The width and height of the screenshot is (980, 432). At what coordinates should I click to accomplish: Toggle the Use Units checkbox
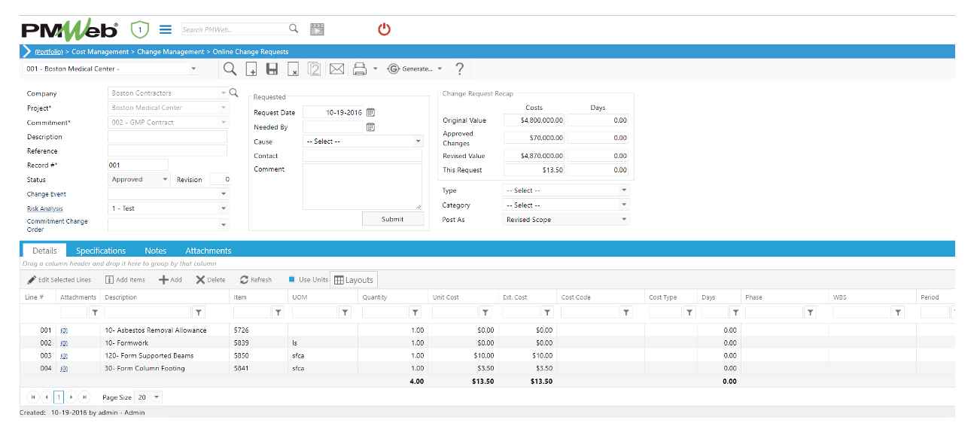(292, 280)
